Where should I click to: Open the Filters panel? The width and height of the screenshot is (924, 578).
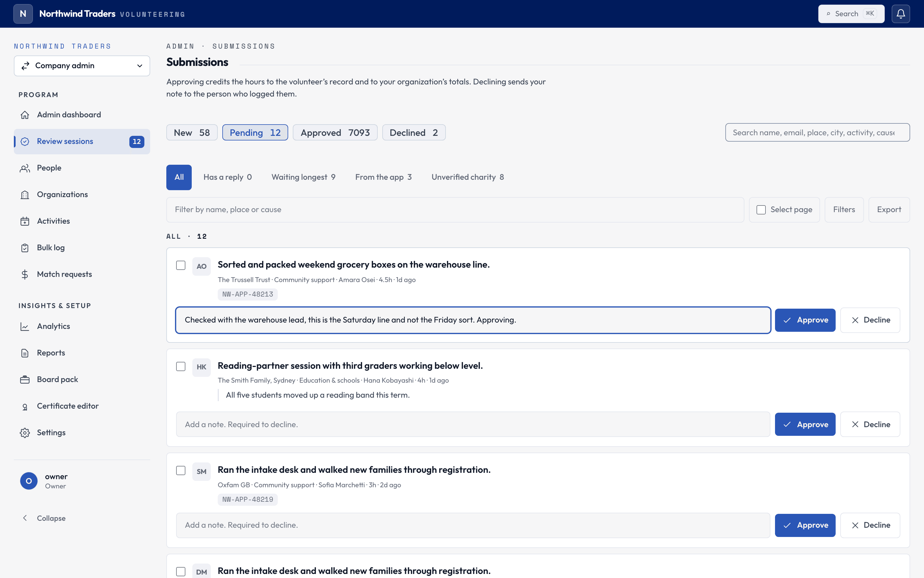[844, 210]
